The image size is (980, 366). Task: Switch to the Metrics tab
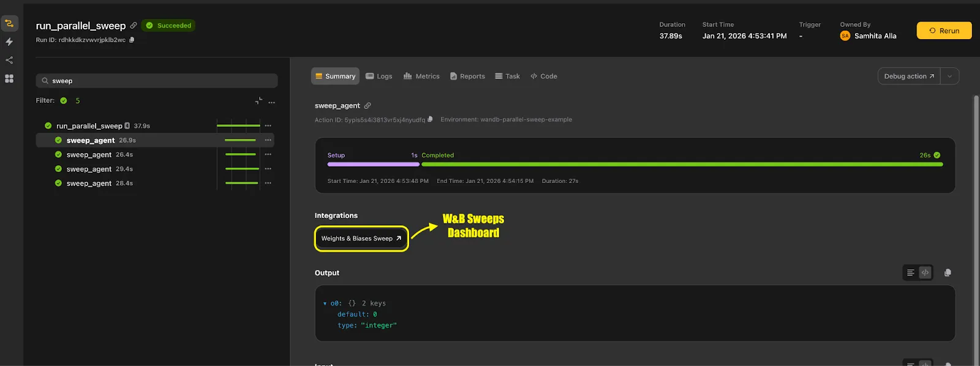point(421,76)
